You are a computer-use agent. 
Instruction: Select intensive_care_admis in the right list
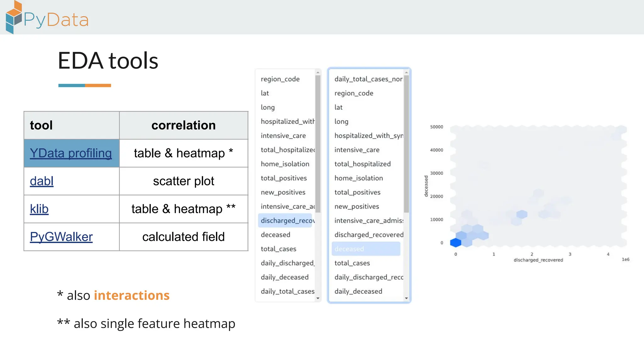tap(369, 221)
